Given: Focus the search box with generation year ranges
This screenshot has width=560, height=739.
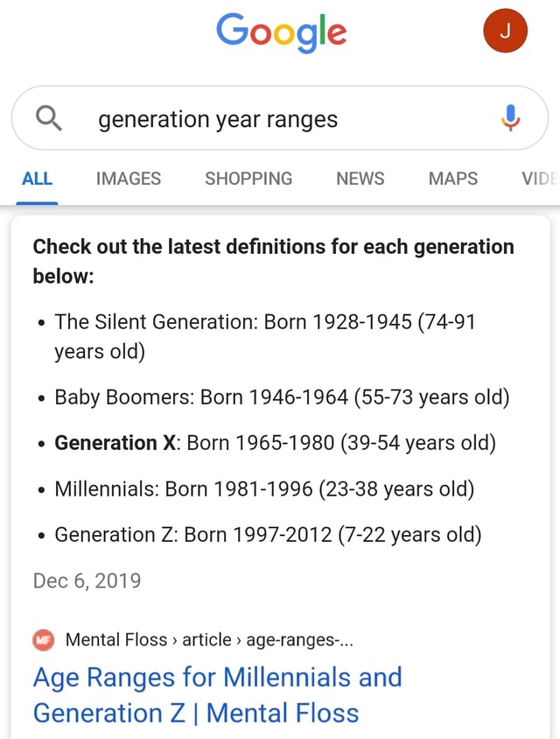Looking at the screenshot, I should pos(280,118).
